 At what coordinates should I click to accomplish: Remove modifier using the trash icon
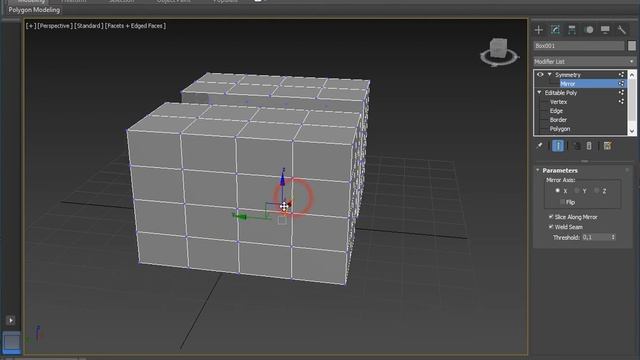(x=589, y=146)
